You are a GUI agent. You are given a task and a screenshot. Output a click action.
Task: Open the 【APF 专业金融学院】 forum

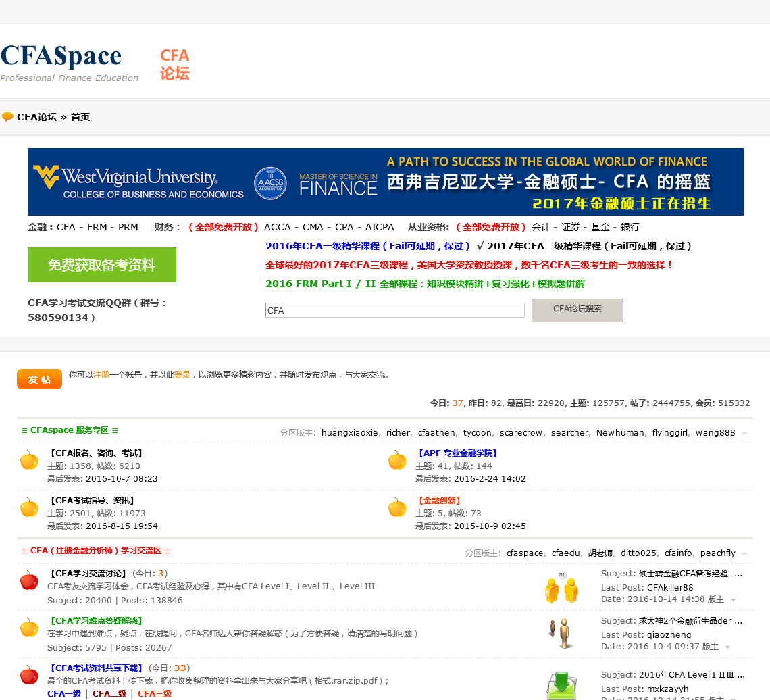click(x=458, y=453)
